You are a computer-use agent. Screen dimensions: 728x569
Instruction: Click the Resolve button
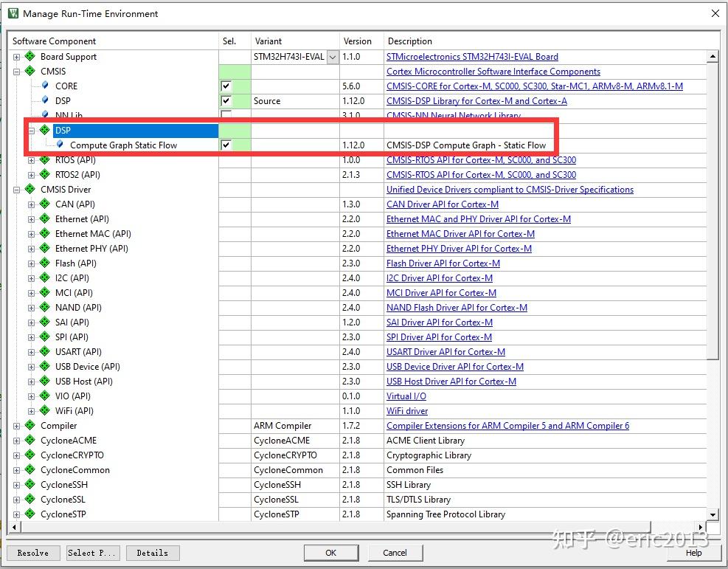point(33,553)
